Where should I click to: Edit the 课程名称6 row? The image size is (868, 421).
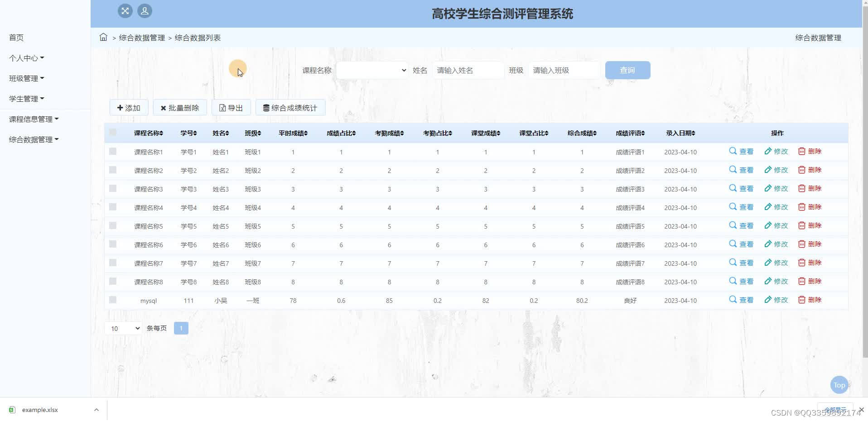(x=776, y=244)
